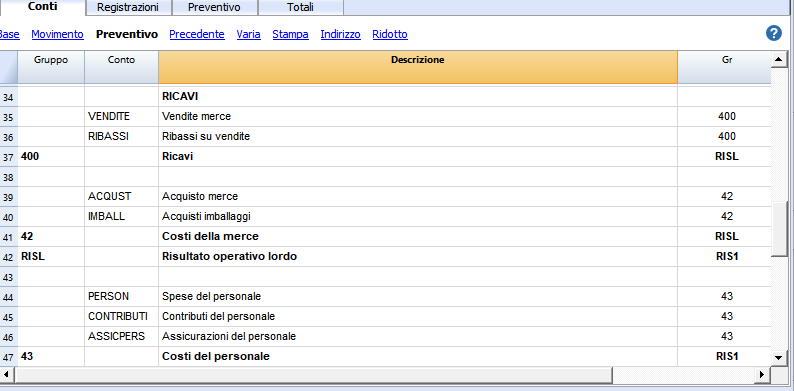Select the Costi della merce cell
This screenshot has height=391, width=794.
tap(418, 237)
